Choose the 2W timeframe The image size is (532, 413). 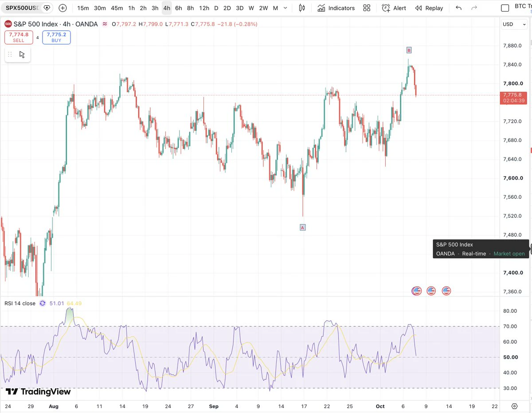(x=263, y=8)
